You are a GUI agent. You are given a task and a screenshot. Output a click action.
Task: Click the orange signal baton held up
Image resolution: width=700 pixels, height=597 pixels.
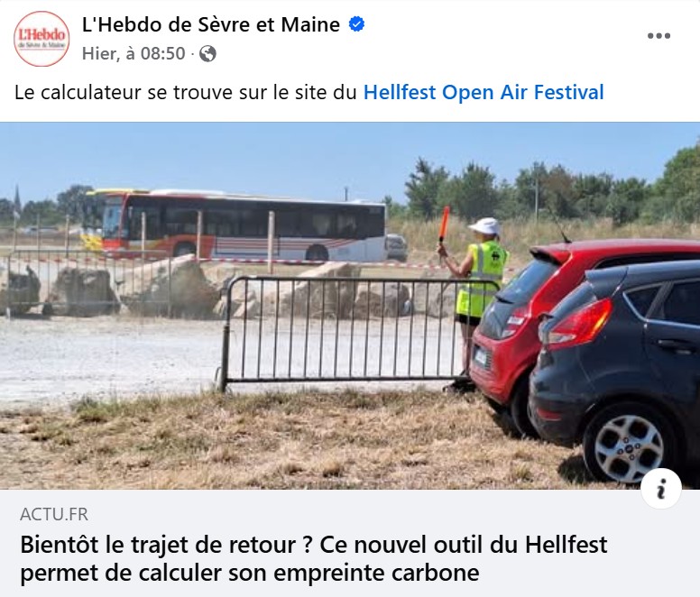tap(444, 224)
